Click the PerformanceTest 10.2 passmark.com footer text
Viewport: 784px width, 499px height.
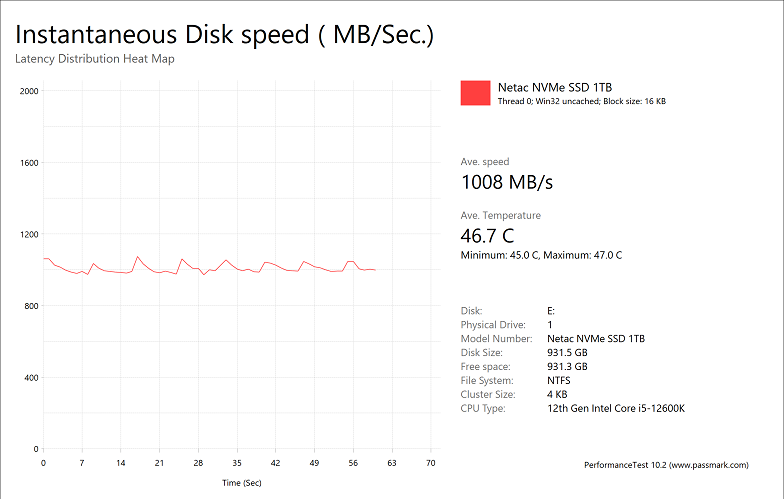[x=677, y=466]
